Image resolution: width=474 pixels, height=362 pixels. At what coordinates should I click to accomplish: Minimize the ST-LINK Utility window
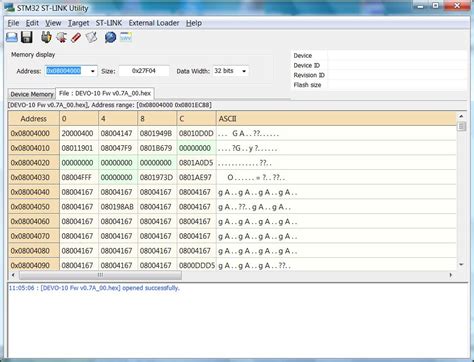(421, 6)
